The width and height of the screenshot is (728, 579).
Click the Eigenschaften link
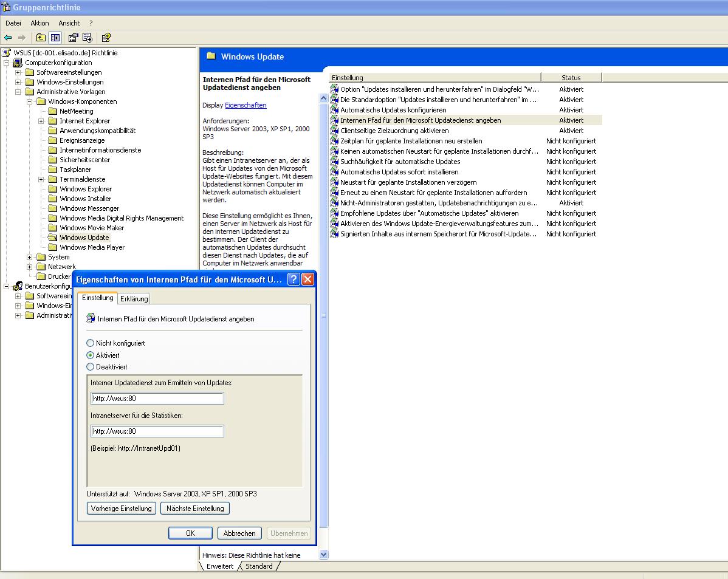[246, 105]
